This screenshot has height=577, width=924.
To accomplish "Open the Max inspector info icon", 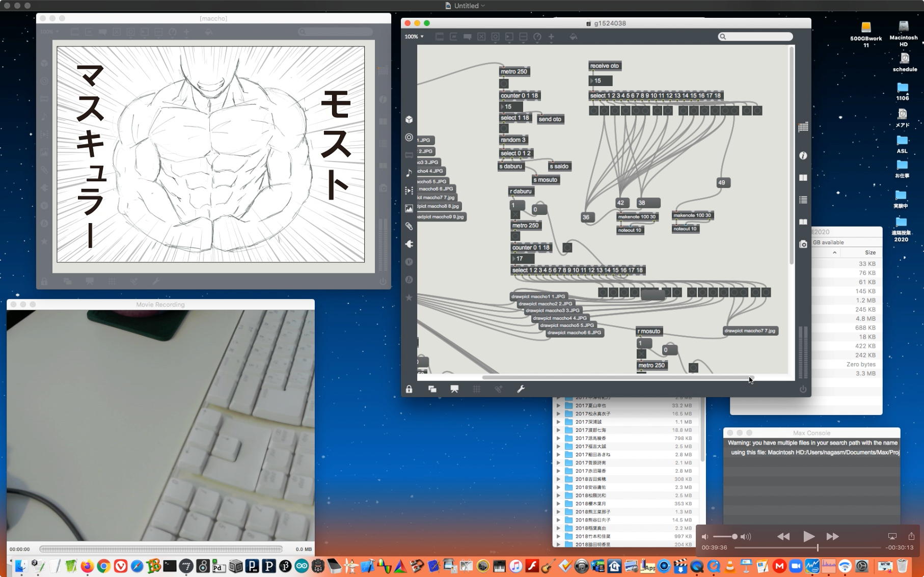I will tap(803, 156).
